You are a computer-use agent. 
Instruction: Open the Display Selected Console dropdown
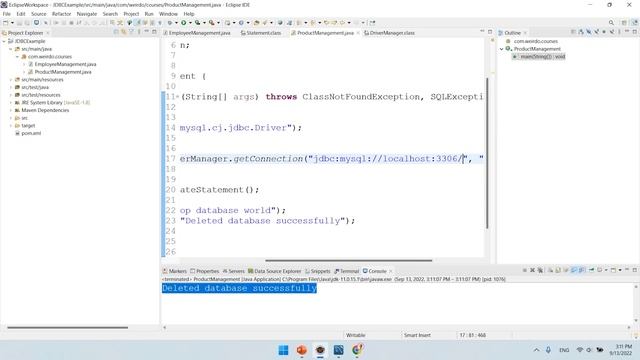coord(606,270)
